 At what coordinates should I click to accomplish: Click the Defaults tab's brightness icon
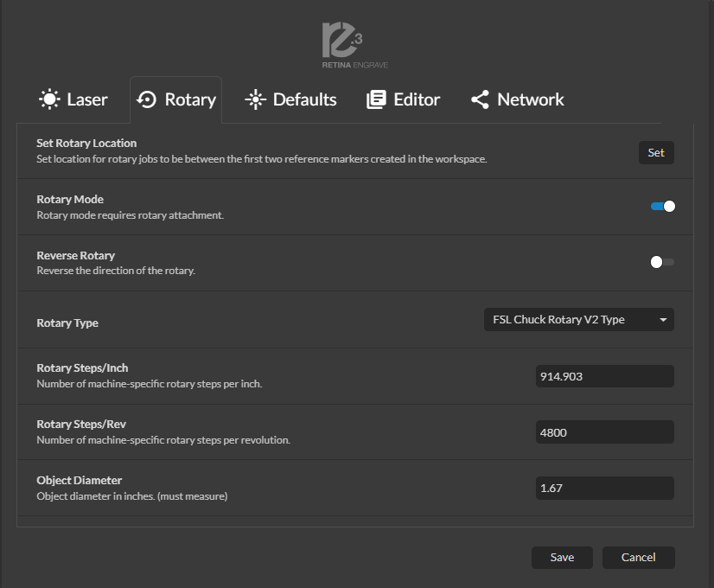(x=255, y=99)
